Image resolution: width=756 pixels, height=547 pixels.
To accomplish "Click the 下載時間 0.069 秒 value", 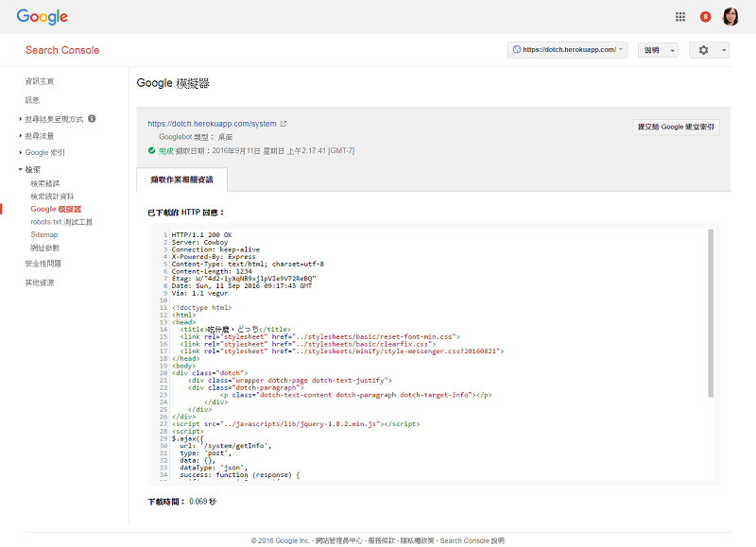I will pyautogui.click(x=203, y=502).
